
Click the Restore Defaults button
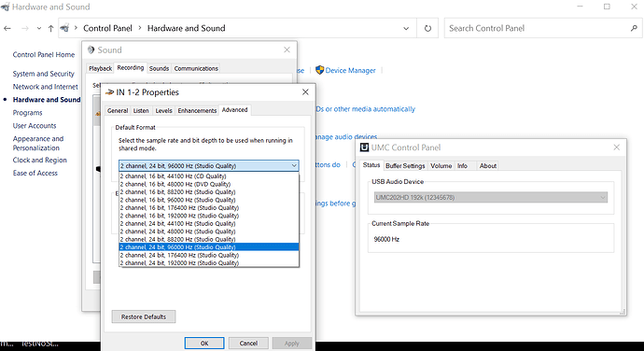pyautogui.click(x=144, y=316)
